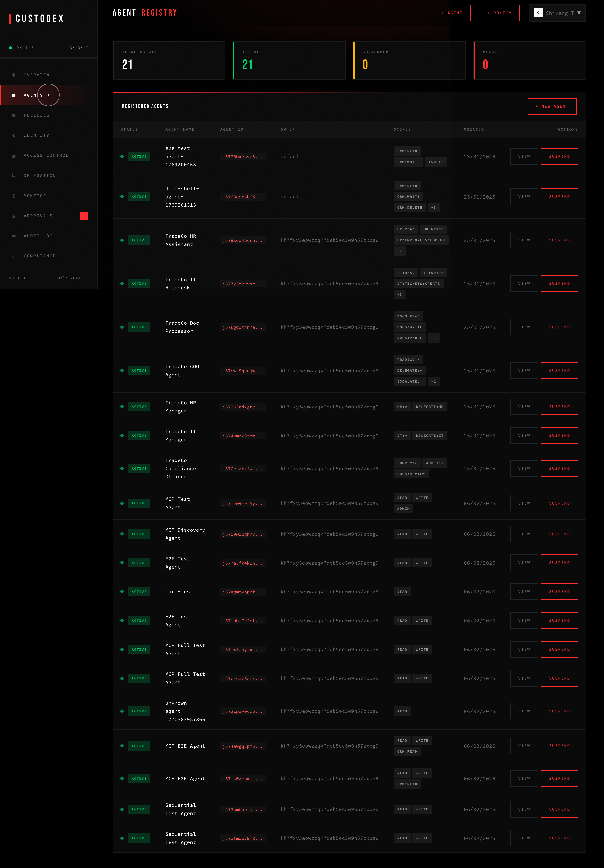
Task: Toggle the Active badge on curl-test agent
Action: point(139,592)
